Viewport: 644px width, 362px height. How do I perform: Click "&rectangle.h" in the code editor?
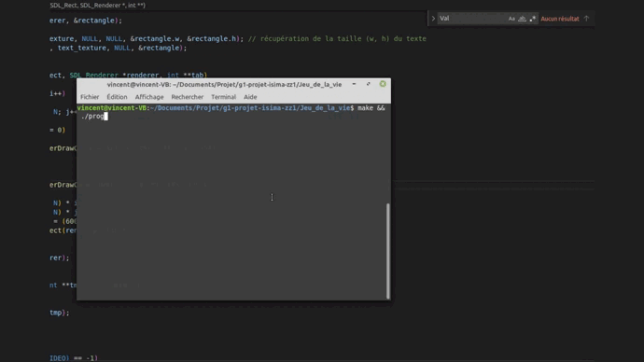[212, 38]
